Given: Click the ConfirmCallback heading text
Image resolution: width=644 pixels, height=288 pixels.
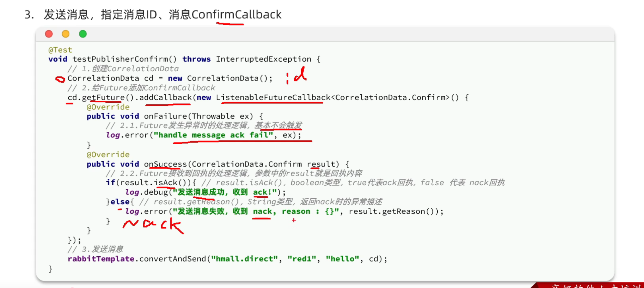Looking at the screenshot, I should [x=236, y=14].
